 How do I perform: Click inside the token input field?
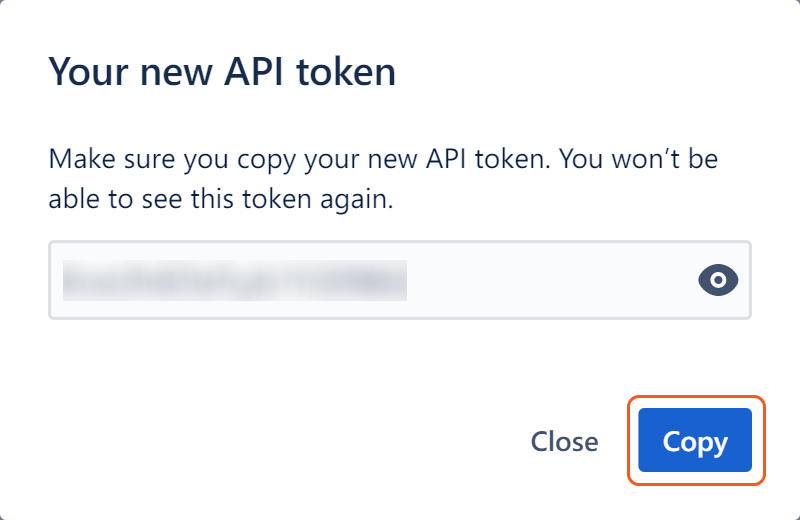pos(370,280)
